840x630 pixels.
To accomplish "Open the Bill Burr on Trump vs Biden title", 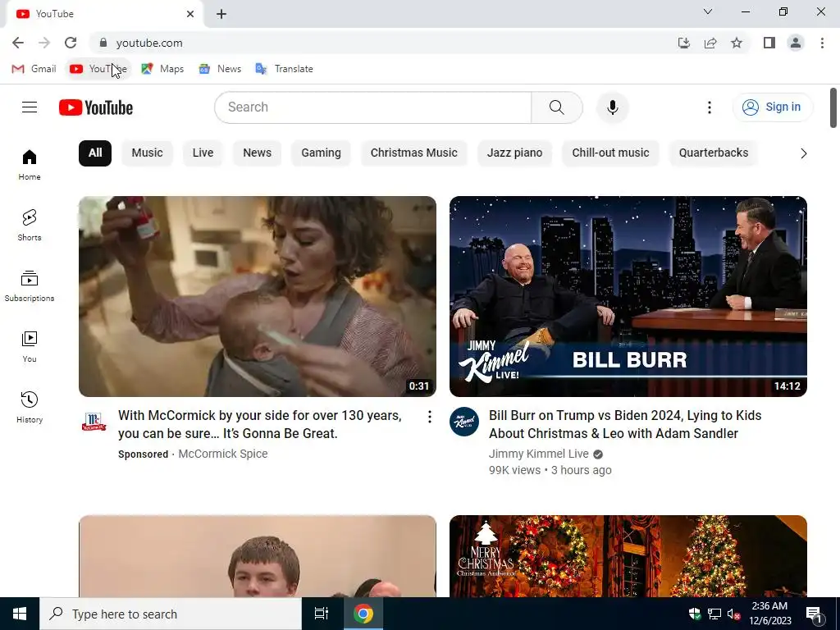I will pyautogui.click(x=625, y=424).
